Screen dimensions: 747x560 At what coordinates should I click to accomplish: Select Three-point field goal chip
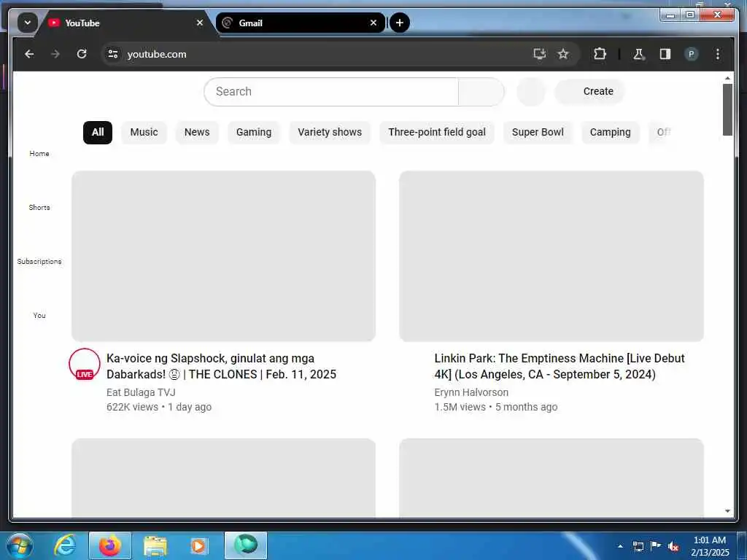(x=437, y=133)
